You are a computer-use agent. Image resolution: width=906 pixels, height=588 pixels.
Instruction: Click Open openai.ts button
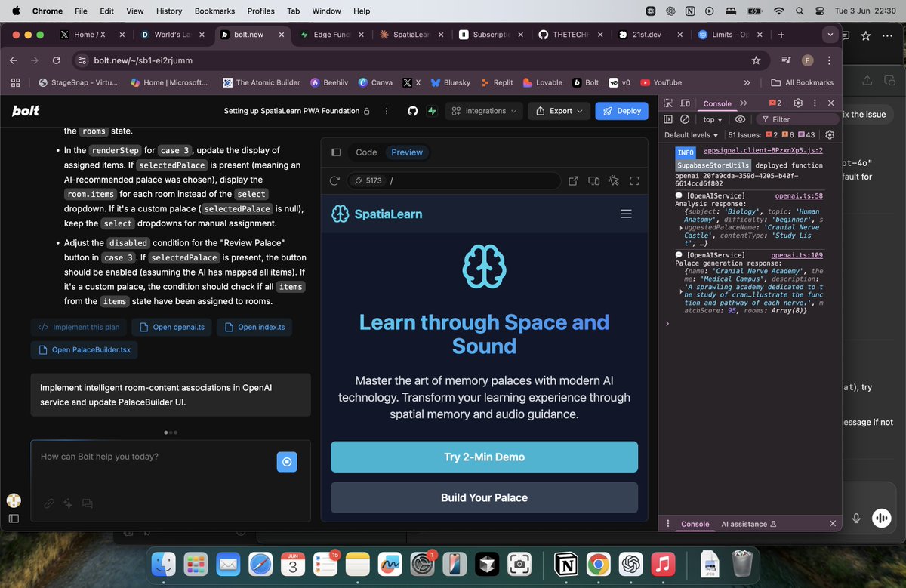pyautogui.click(x=172, y=327)
